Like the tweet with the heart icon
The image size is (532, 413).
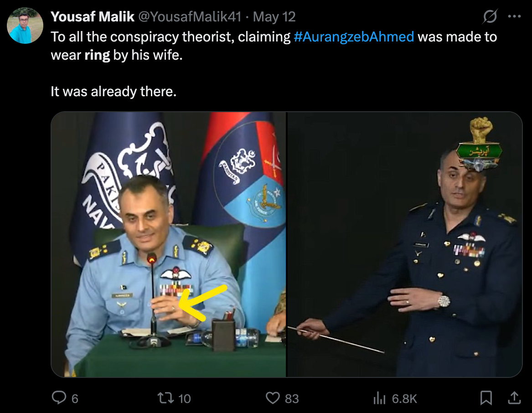click(x=272, y=398)
